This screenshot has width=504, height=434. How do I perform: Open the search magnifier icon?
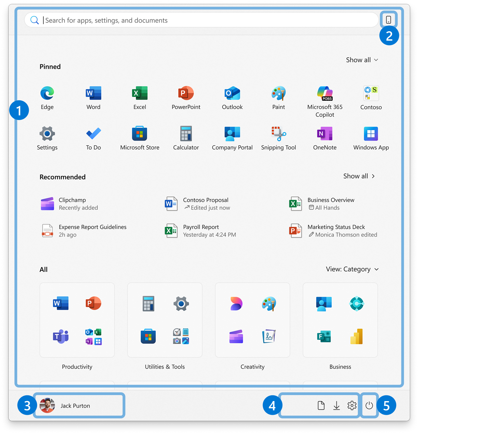click(35, 20)
